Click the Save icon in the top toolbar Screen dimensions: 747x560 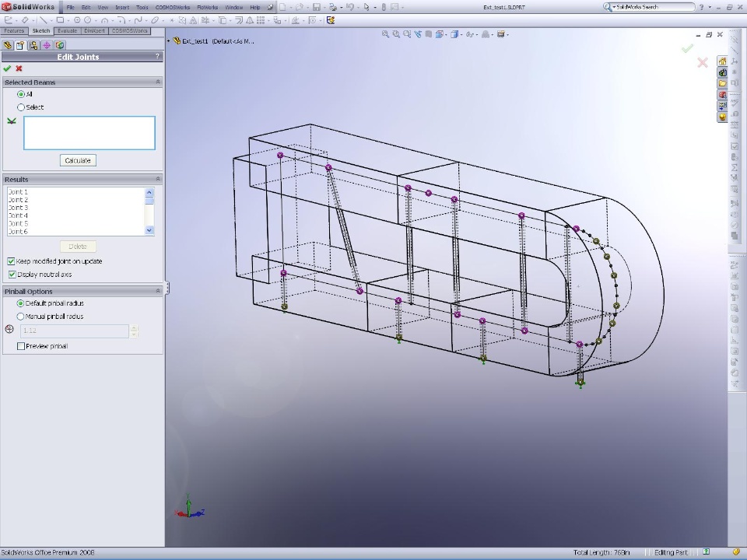pos(317,7)
